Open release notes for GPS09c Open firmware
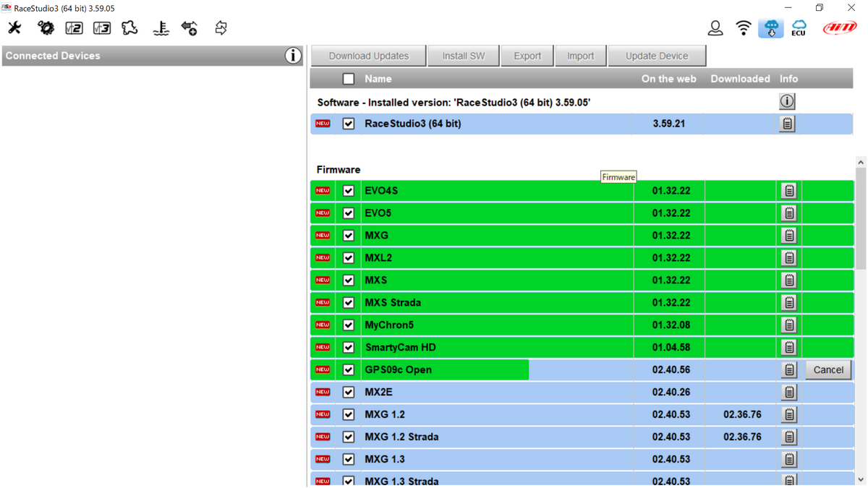Image resolution: width=868 pixels, height=488 pixels. 789,370
